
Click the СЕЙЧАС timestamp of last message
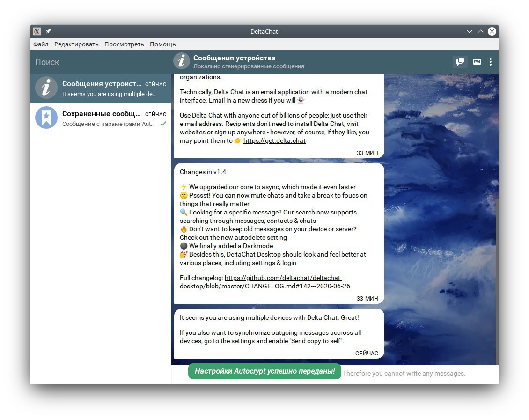click(367, 353)
